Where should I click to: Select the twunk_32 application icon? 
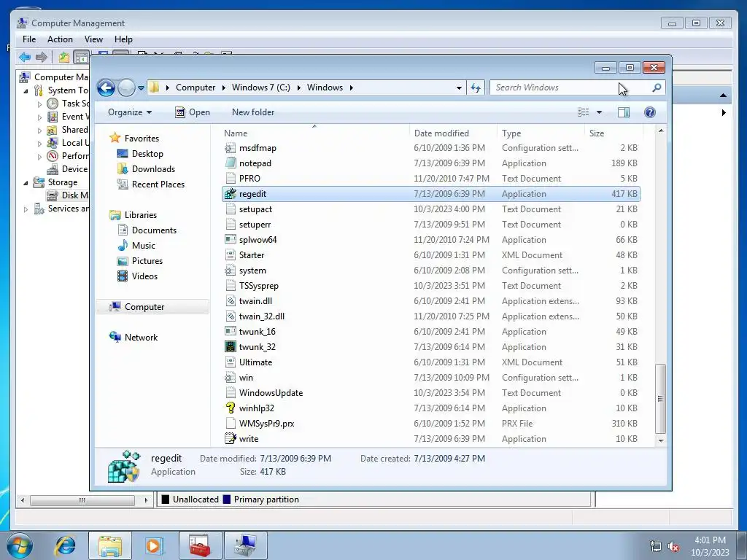230,347
